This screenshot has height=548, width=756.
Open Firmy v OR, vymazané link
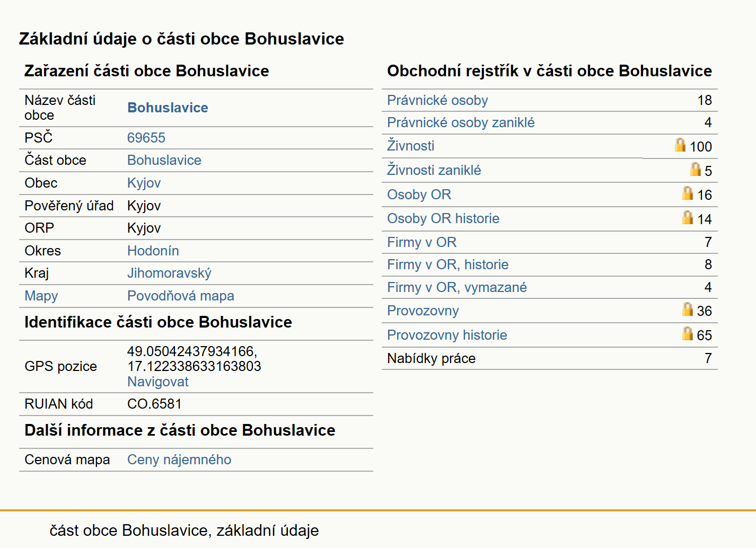(457, 287)
